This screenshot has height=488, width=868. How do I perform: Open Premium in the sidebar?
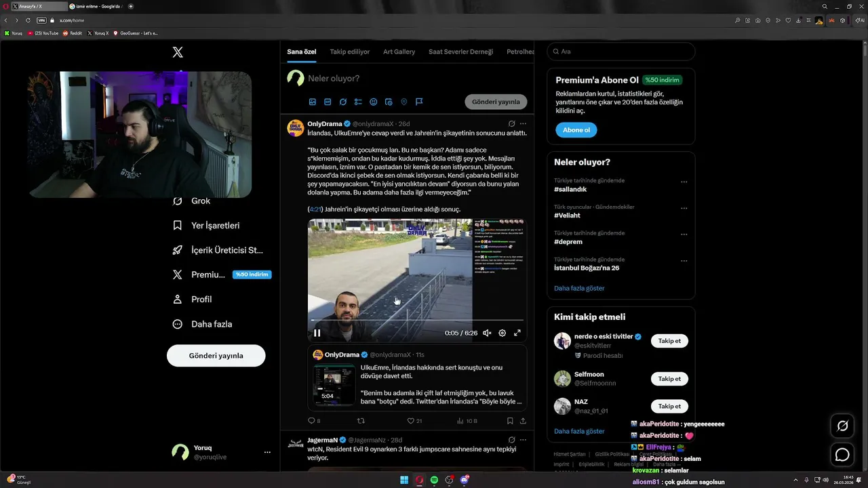pyautogui.click(x=221, y=274)
